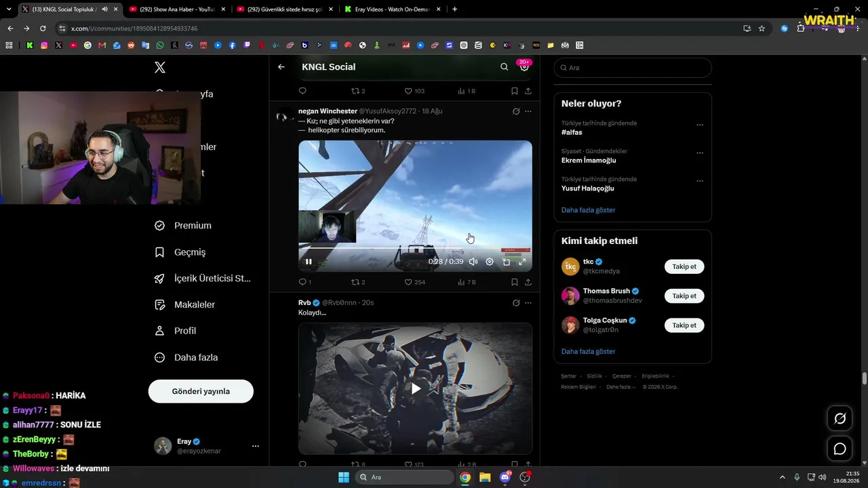This screenshot has width=868, height=488.
Task: Show hidden system tray icons
Action: [x=782, y=477]
